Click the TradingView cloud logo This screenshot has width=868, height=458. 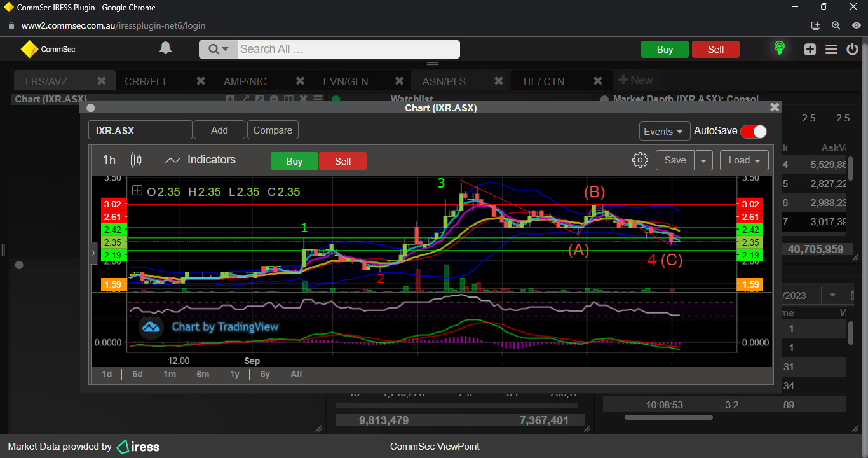pyautogui.click(x=151, y=327)
